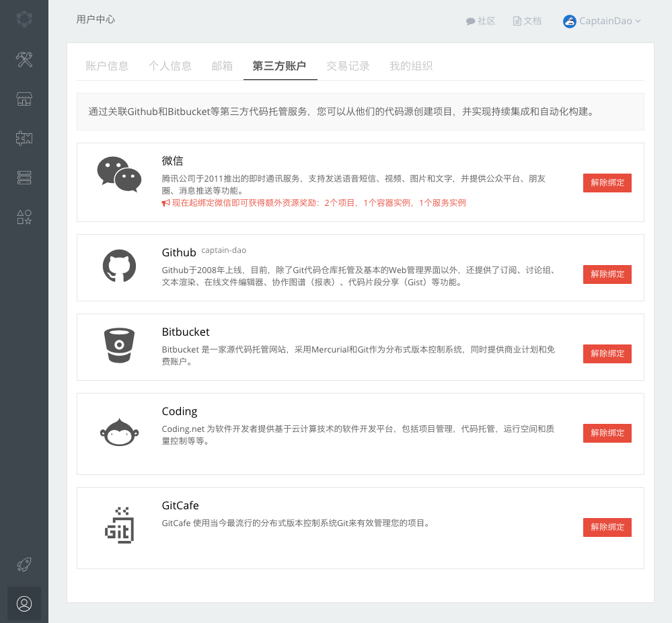Viewport: 672px width, 623px height.
Task: Click the rocket icon in the sidebar
Action: pos(24,564)
